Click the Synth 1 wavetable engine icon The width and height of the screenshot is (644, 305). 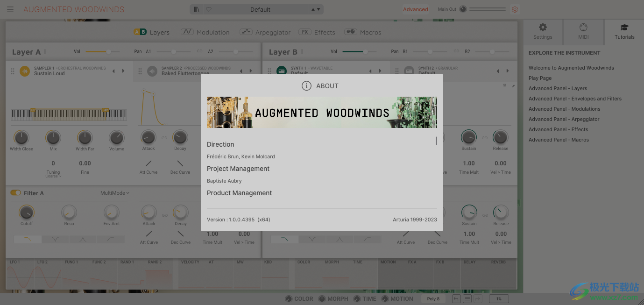[x=281, y=71]
